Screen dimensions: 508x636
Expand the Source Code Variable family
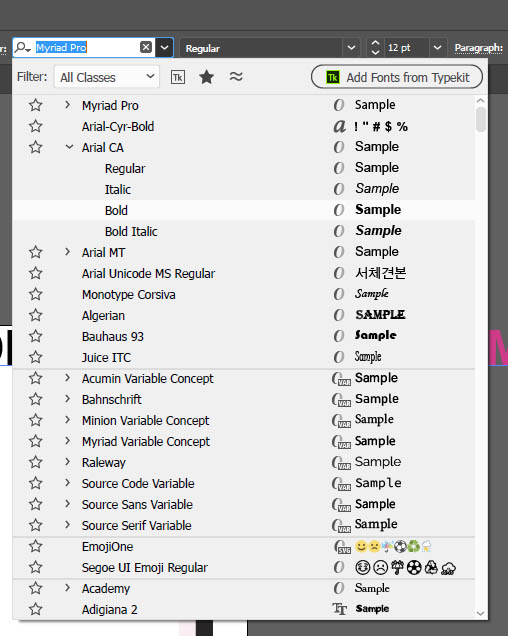[67, 483]
